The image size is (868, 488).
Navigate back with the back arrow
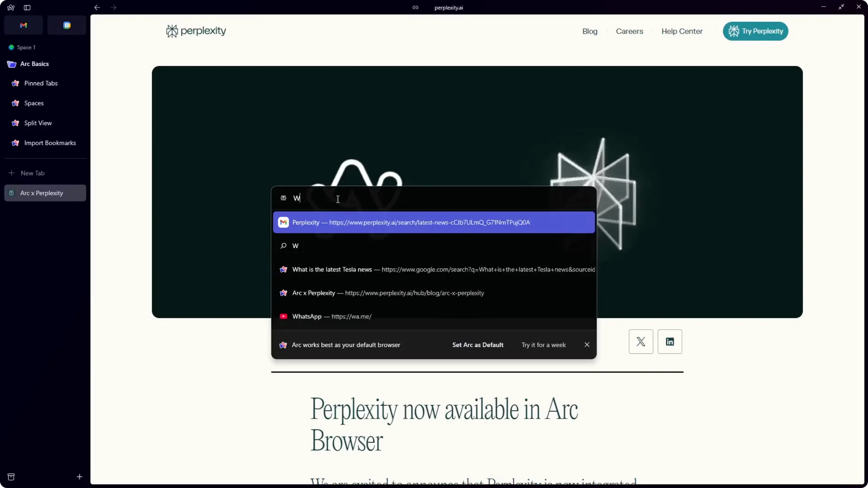96,7
